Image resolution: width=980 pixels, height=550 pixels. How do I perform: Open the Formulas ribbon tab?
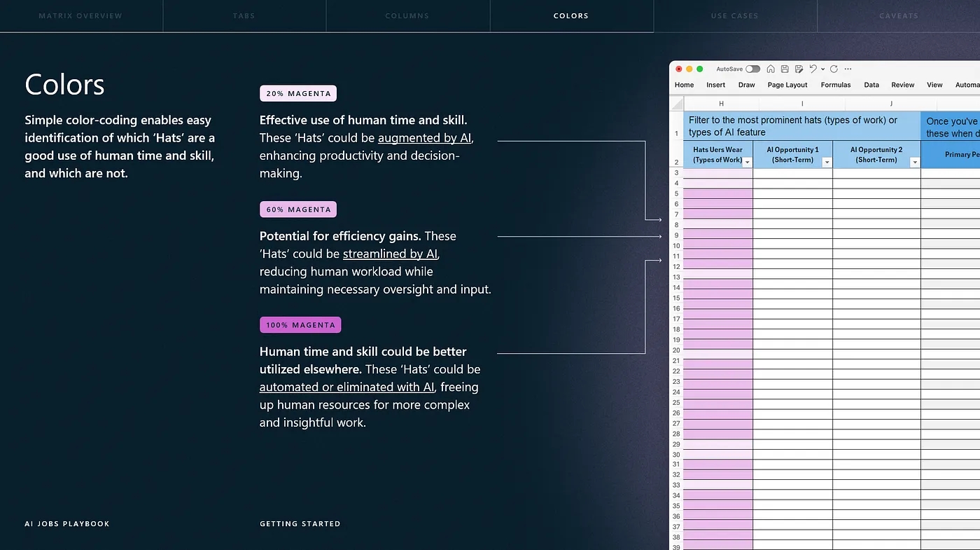tap(836, 85)
